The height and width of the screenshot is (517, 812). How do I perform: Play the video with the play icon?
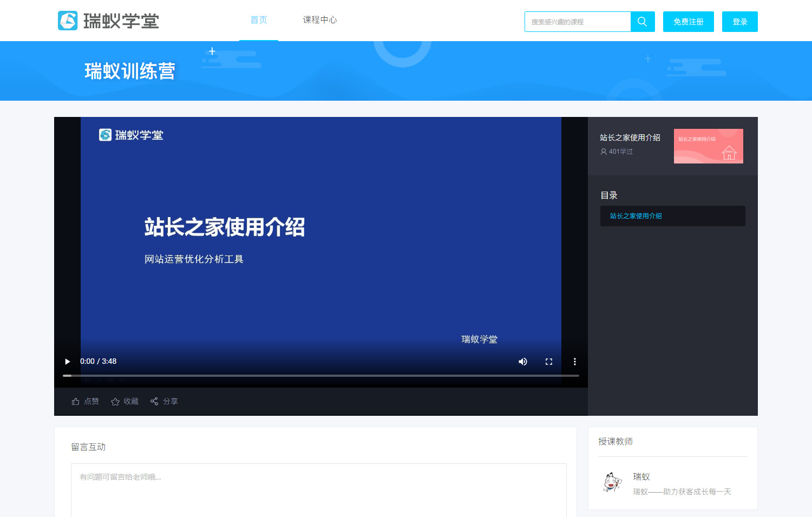point(68,362)
